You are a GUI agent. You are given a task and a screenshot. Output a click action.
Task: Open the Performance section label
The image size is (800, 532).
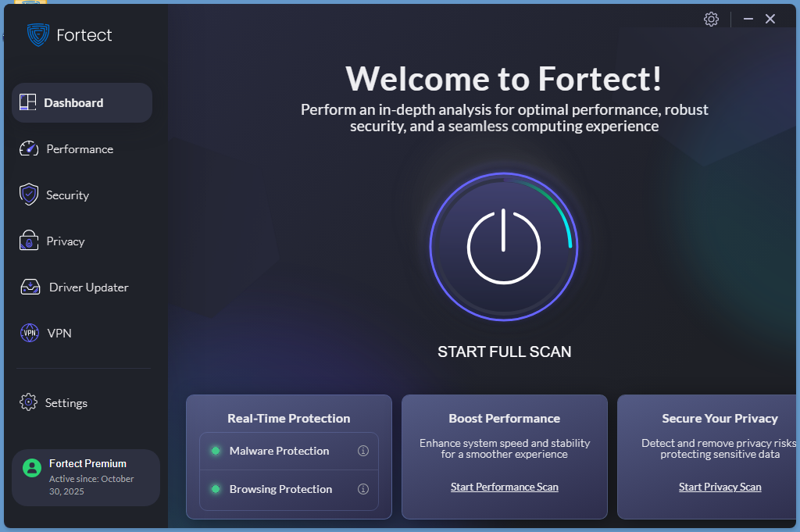(80, 148)
